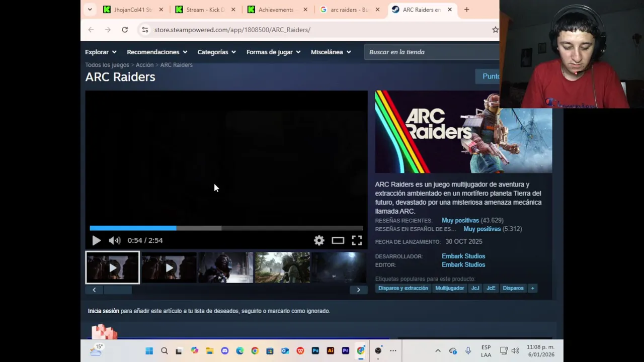The height and width of the screenshot is (362, 644).
Task: Open trailer video settings gear
Action: pos(319,240)
